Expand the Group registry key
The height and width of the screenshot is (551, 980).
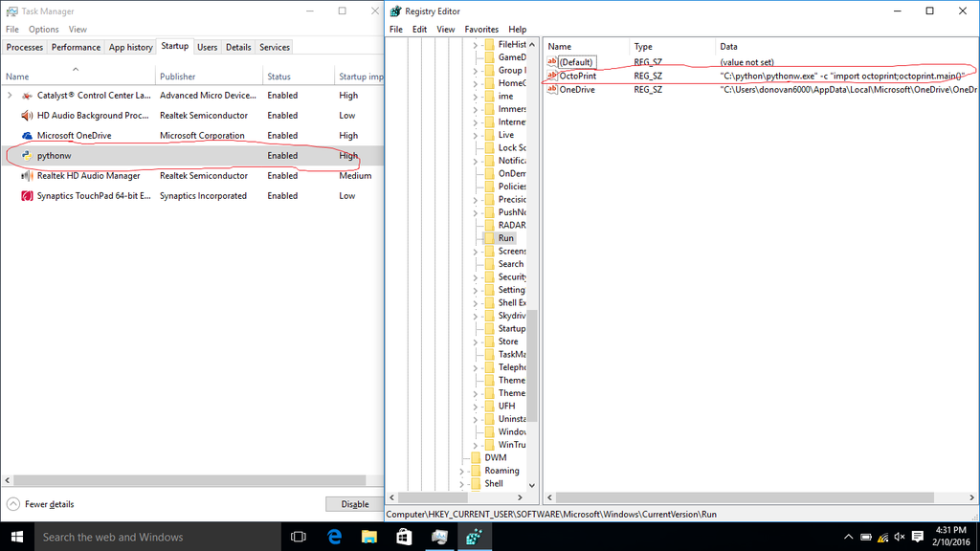tap(475, 71)
